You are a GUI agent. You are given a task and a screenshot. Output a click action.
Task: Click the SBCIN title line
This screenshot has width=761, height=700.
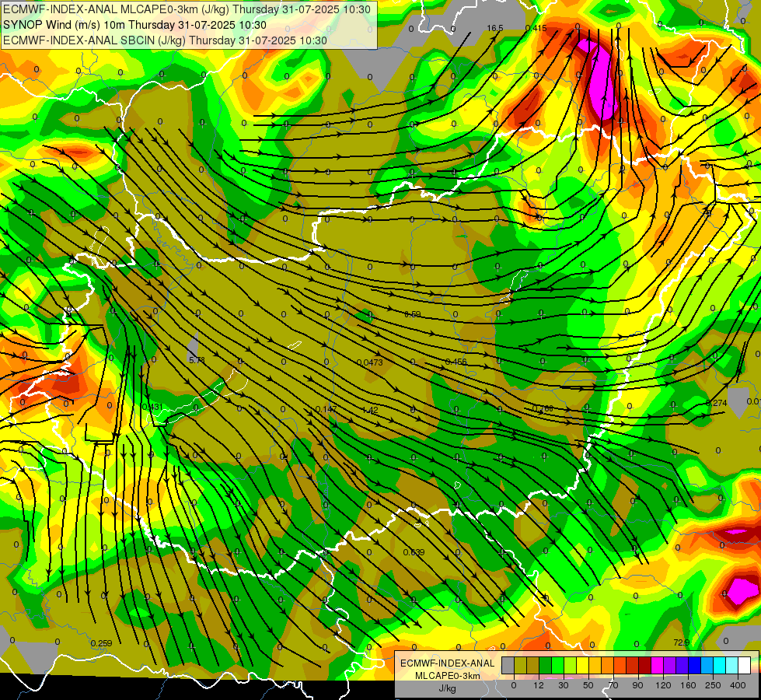[165, 40]
